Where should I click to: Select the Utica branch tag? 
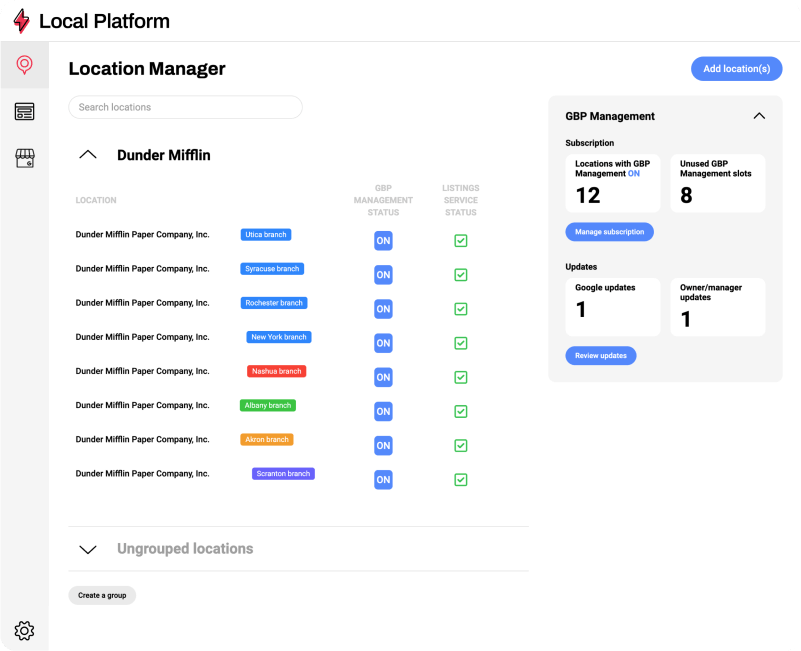(x=266, y=235)
